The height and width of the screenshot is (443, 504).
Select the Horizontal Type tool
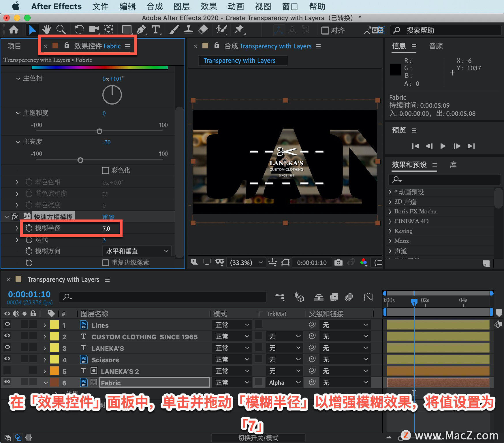pyautogui.click(x=156, y=30)
